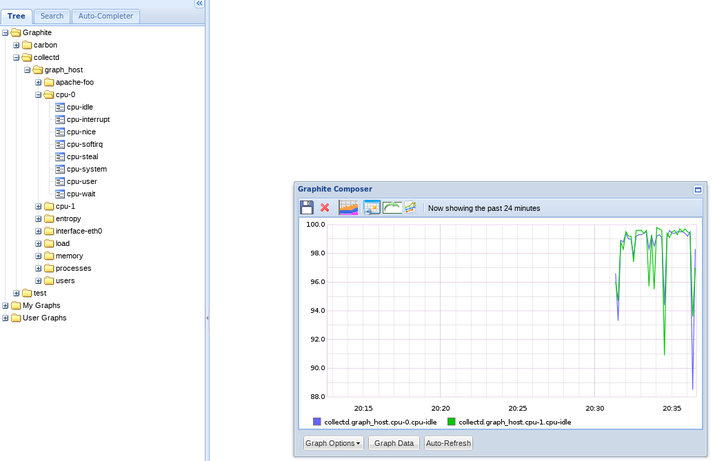This screenshot has width=715, height=461.
Task: Toggle the Graphite Composer window collapse button
Action: click(698, 190)
